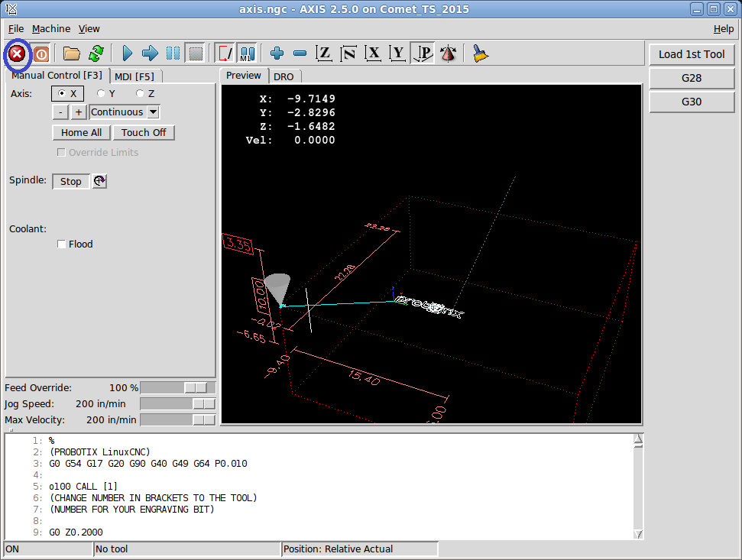
Task: Reload the current file
Action: (x=96, y=53)
